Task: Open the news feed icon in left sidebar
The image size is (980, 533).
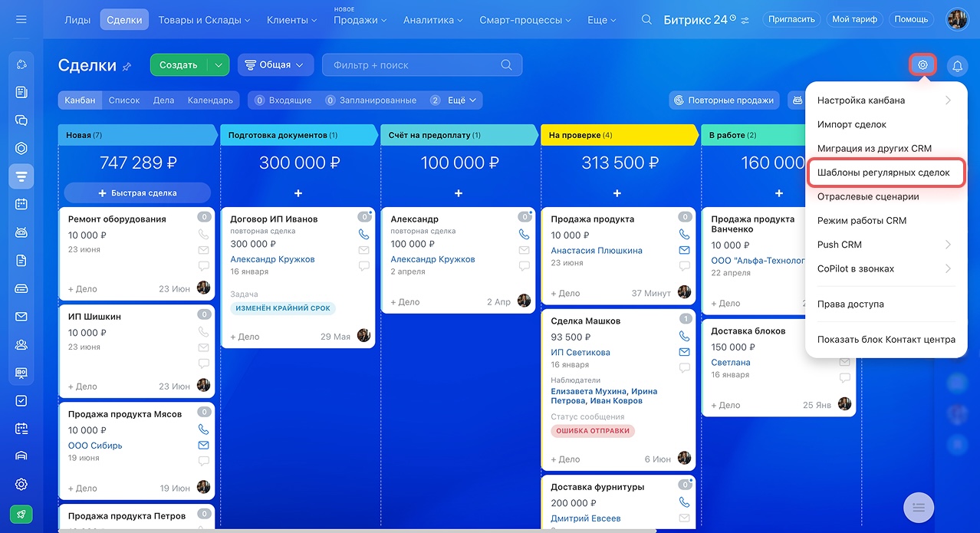Action: pyautogui.click(x=21, y=93)
